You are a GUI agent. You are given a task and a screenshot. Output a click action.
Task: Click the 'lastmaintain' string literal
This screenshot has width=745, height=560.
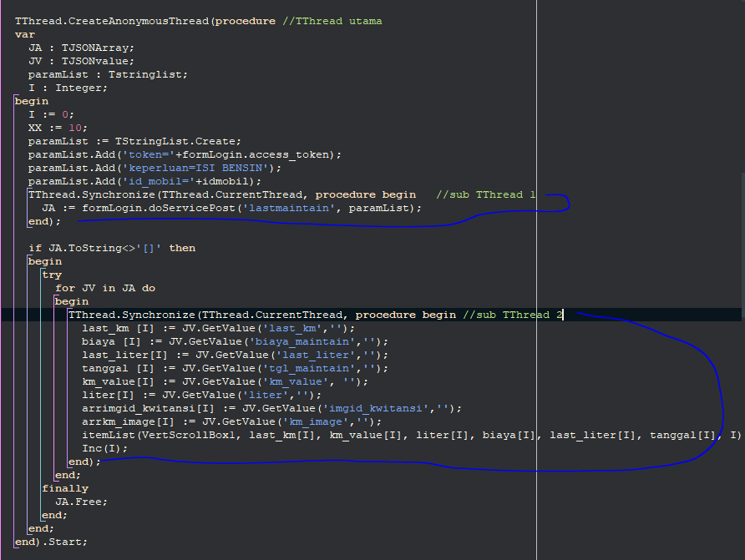[x=289, y=208]
